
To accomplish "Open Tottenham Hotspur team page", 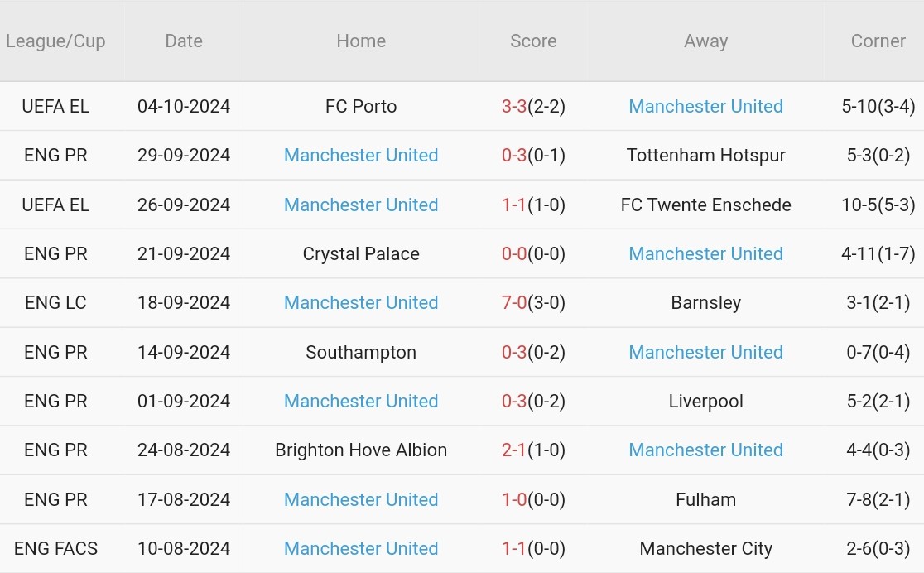I will coord(705,155).
